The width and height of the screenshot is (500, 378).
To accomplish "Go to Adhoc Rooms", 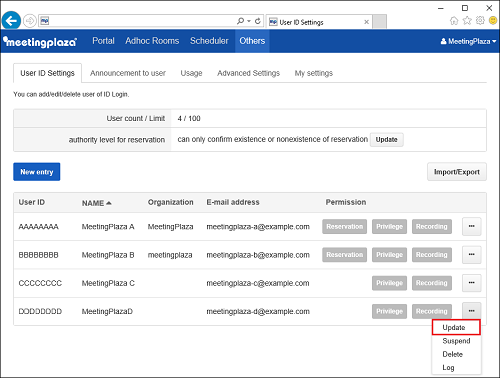I will [x=152, y=41].
